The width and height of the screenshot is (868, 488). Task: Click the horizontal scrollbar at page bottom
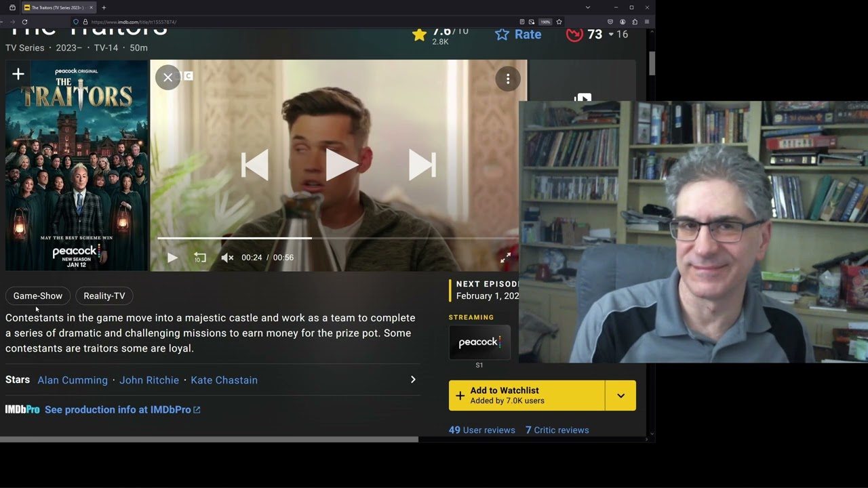[x=209, y=439]
